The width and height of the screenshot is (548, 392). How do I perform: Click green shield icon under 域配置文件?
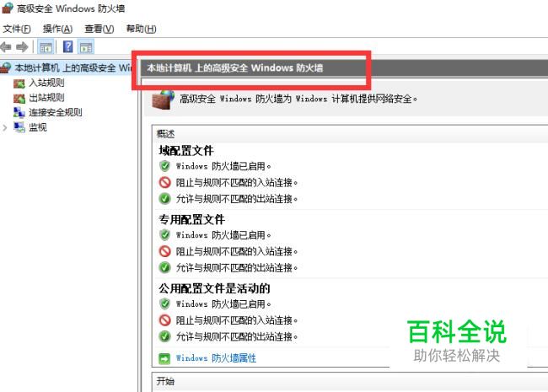(164, 166)
